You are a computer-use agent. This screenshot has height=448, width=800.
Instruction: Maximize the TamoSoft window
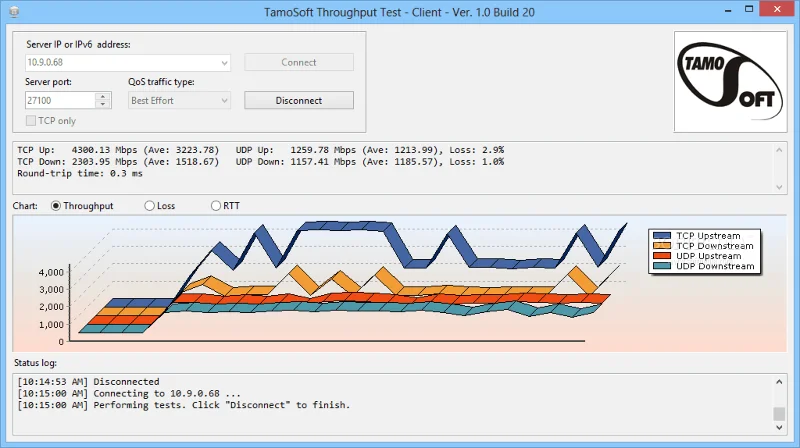pos(749,9)
